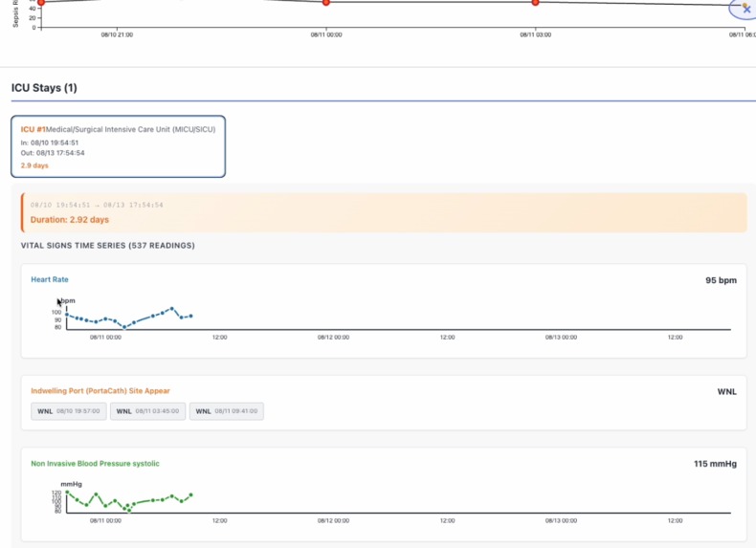This screenshot has height=548, width=756.
Task: Click the 115 mmHg latest value
Action: coord(715,464)
